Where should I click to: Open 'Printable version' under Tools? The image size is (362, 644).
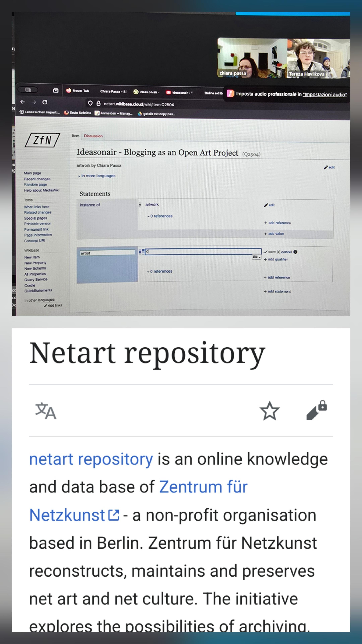(38, 224)
